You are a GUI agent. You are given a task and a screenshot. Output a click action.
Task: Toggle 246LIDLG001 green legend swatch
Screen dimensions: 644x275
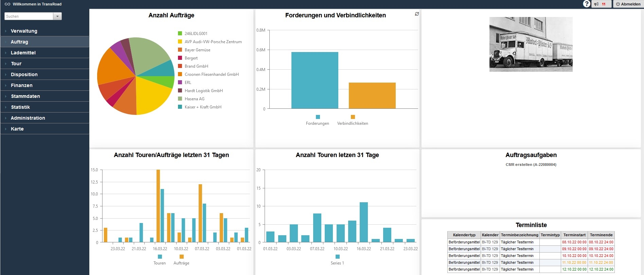(180, 33)
